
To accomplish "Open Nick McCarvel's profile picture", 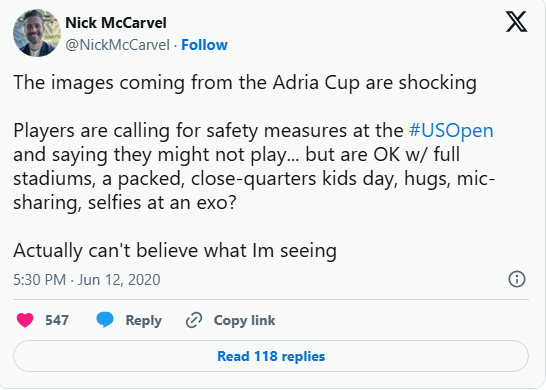I will [x=37, y=33].
